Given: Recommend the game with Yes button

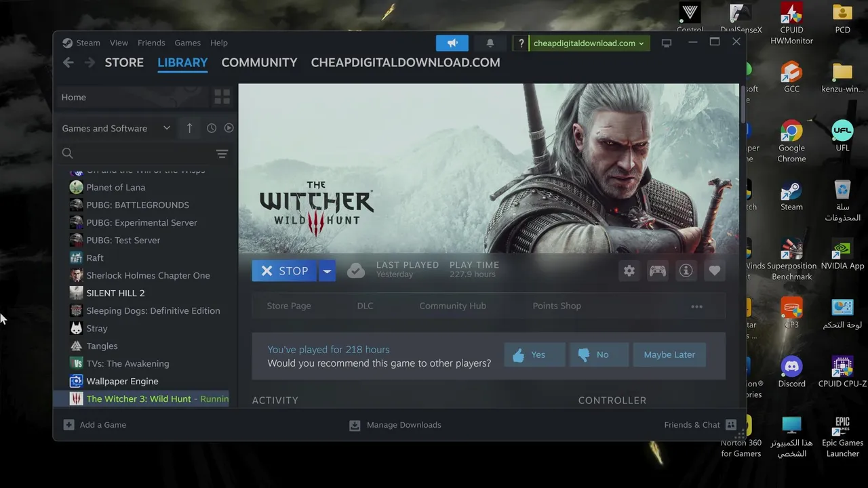Looking at the screenshot, I should point(535,354).
